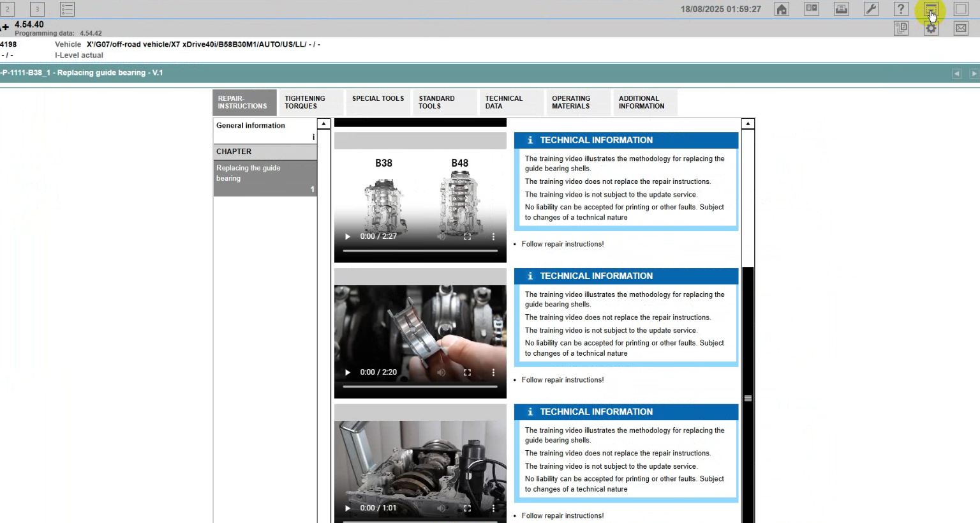Play the 1:01 engine block video
This screenshot has height=523, width=980.
[348, 508]
